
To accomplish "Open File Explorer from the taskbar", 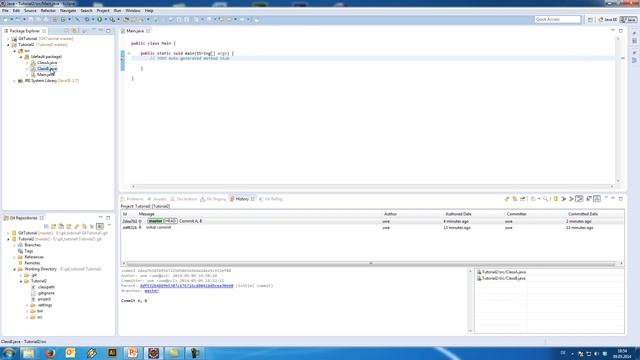I will tap(29, 353).
